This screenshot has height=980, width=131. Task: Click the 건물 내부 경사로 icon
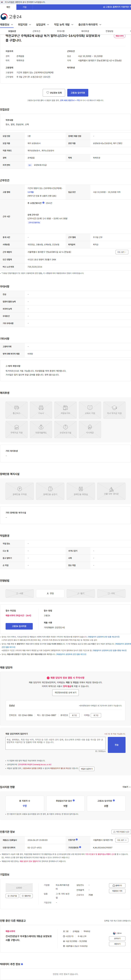coord(111,491)
